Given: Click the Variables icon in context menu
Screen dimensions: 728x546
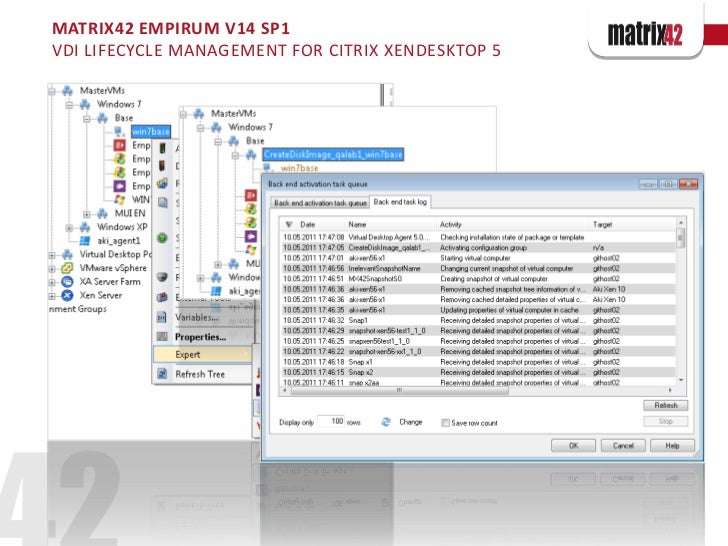Looking at the screenshot, I should [x=162, y=318].
